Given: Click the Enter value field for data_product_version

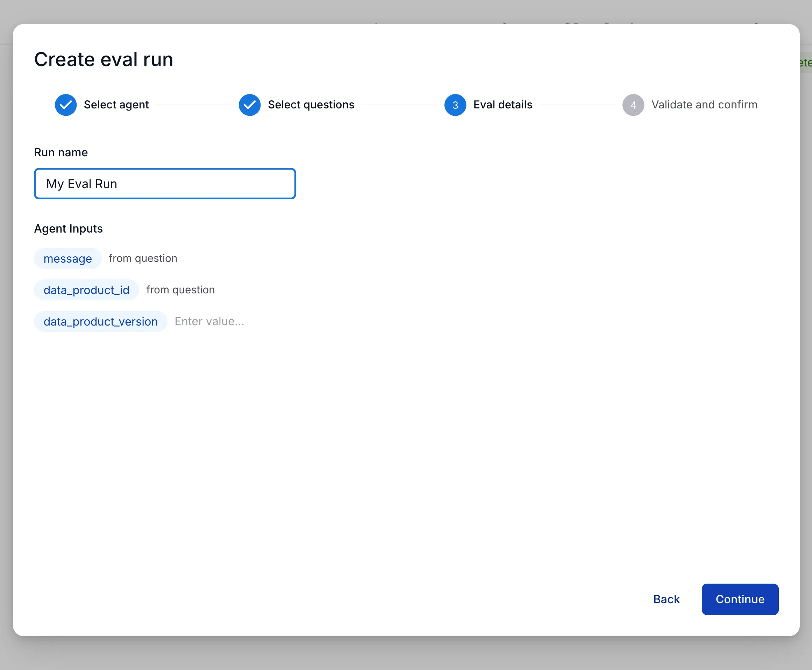Looking at the screenshot, I should 209,321.
